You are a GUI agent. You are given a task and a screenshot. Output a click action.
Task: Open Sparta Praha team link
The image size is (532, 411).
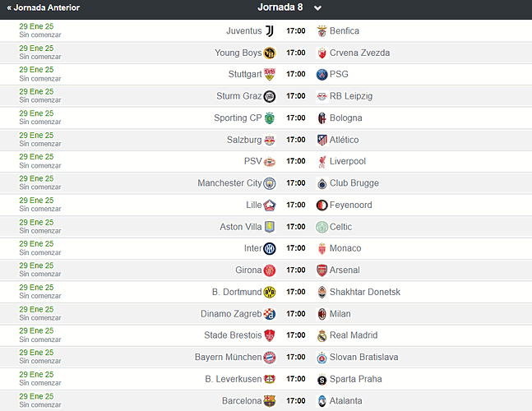coord(355,379)
